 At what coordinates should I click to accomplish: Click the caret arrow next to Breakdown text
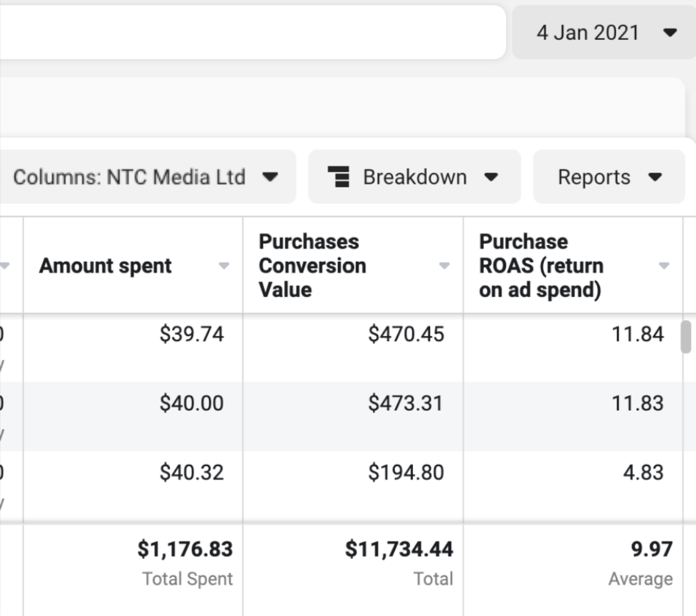491,177
